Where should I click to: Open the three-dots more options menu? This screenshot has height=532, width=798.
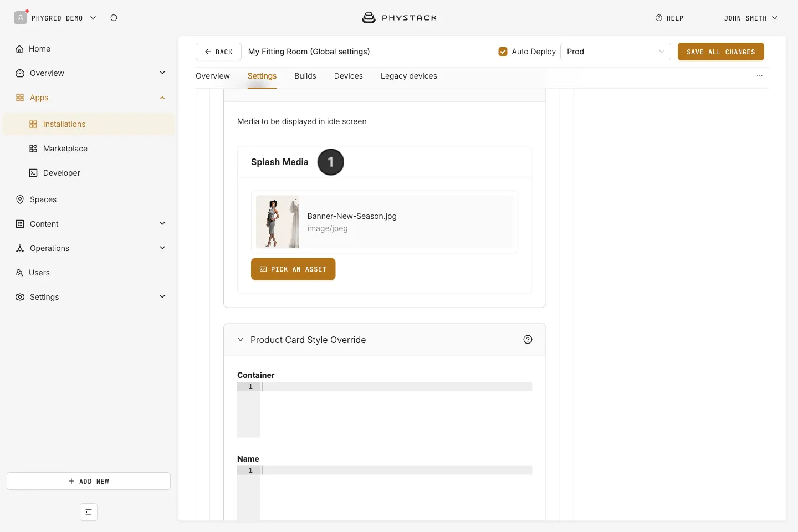760,76
